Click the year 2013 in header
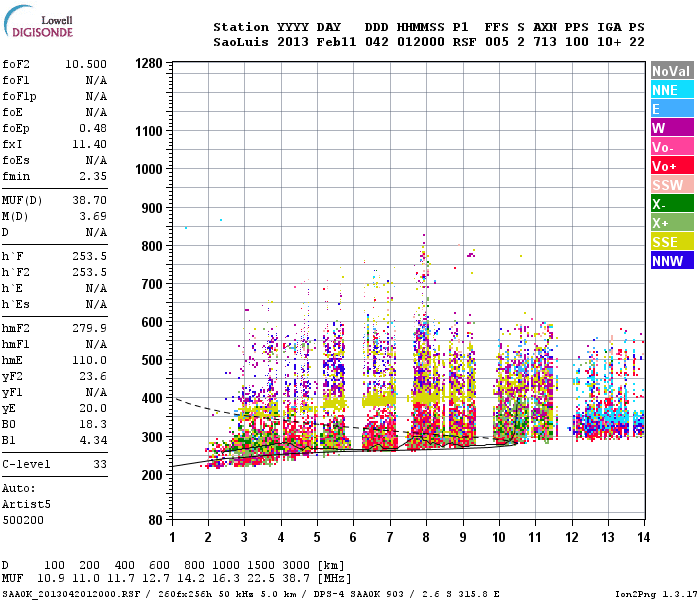This screenshot has width=700, height=600. 292,42
